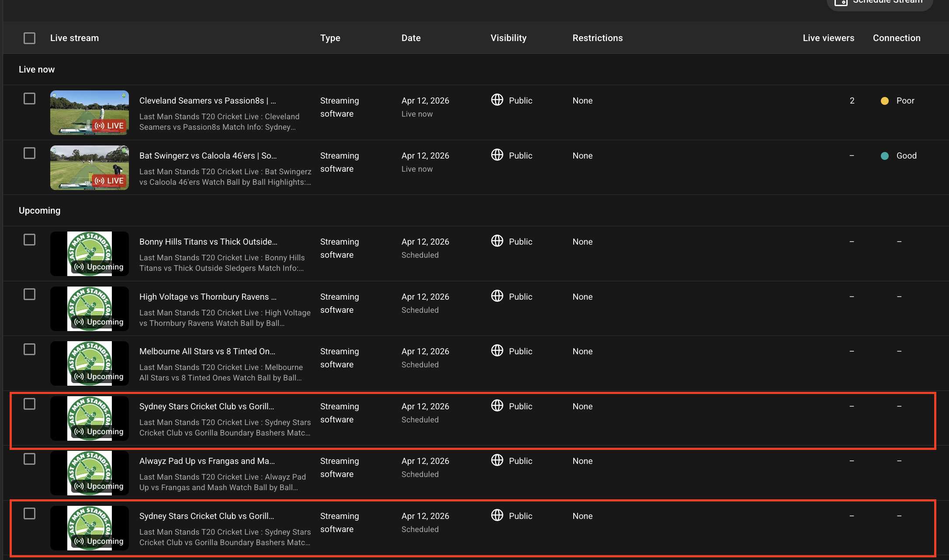Check the Cleveland Seamers vs Passion8s checkbox
949x560 pixels.
[x=29, y=99]
